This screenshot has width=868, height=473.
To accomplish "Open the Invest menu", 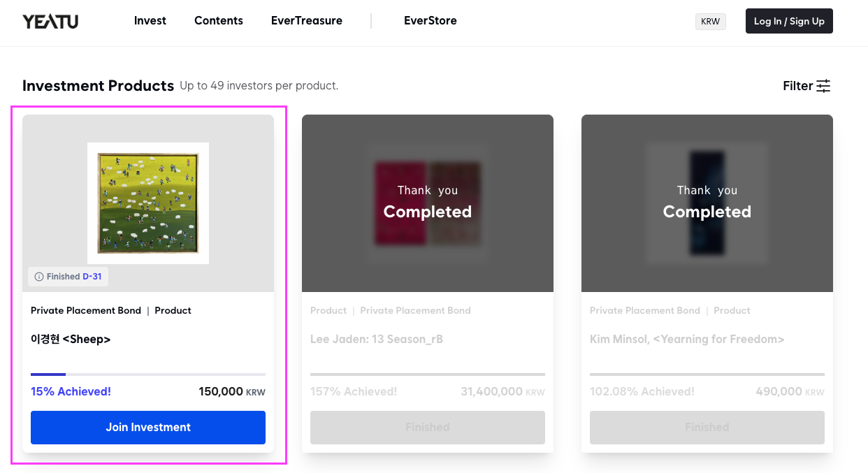I will [x=150, y=21].
